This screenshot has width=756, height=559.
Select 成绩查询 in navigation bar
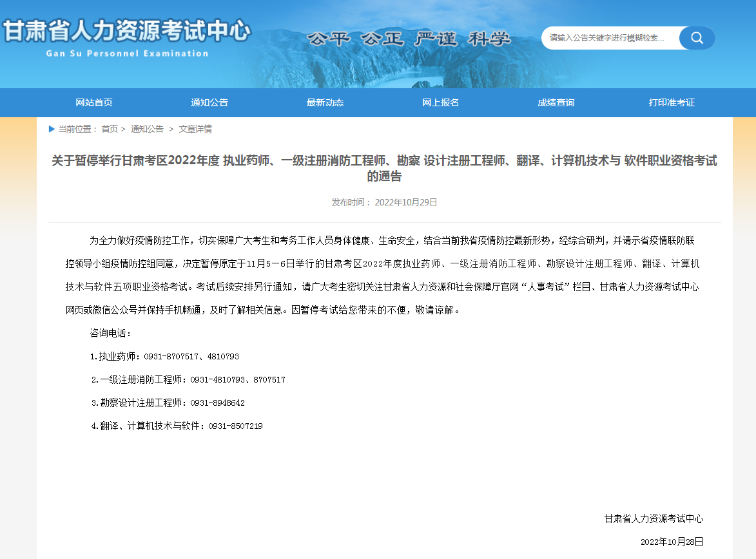pyautogui.click(x=556, y=102)
